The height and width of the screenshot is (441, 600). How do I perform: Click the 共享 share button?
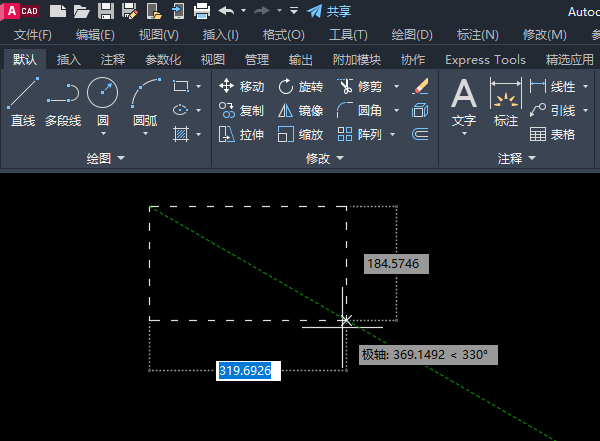pos(329,11)
